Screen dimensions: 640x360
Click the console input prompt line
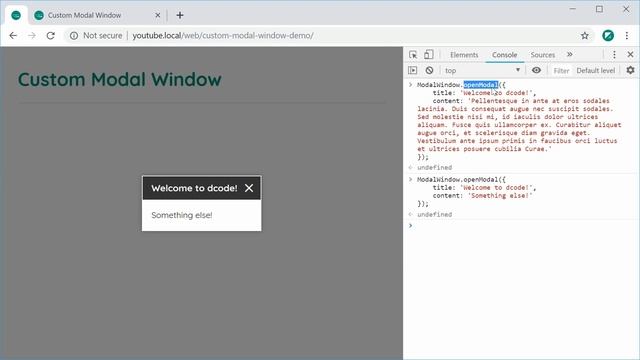click(x=521, y=226)
